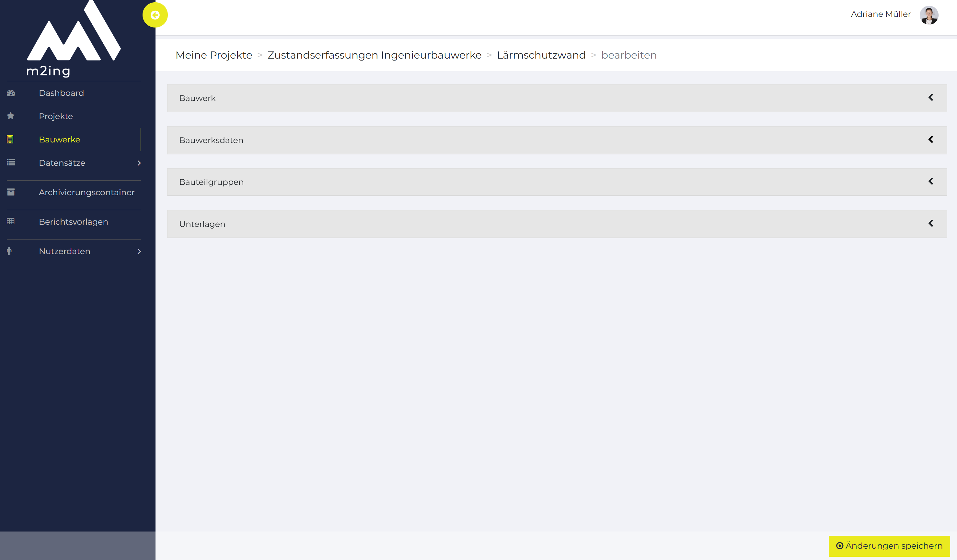Open Dashboard in the sidebar
957x560 pixels.
tap(61, 93)
